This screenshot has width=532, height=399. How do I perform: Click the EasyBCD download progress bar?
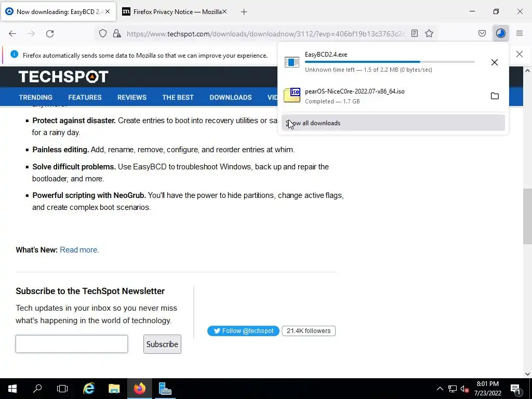coord(390,62)
